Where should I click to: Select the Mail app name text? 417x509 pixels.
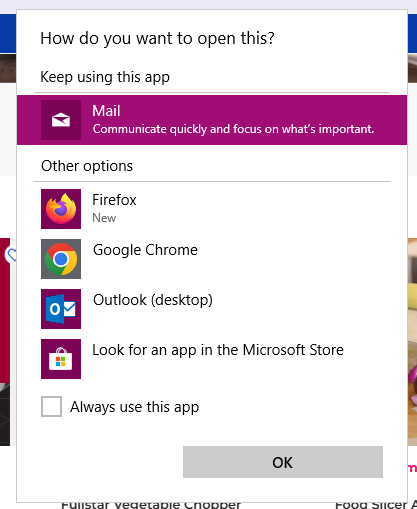click(106, 111)
